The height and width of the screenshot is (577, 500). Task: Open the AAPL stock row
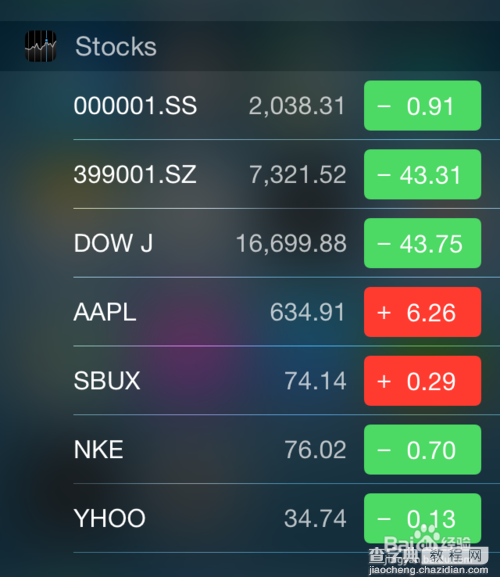click(x=287, y=312)
